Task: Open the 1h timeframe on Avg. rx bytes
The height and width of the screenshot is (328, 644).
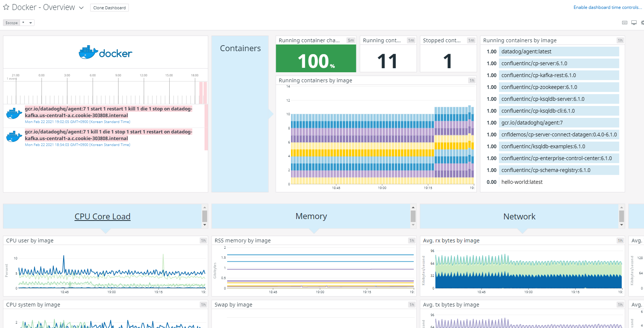Action: click(x=620, y=241)
